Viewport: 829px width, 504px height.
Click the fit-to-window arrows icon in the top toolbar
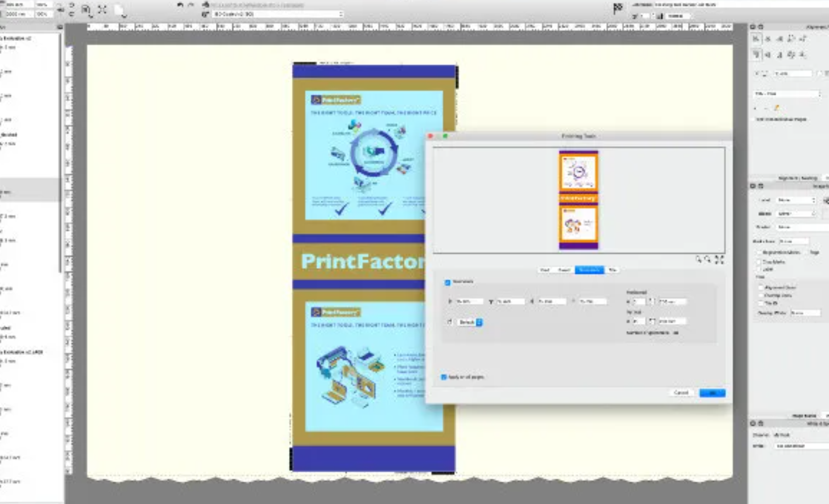pyautogui.click(x=102, y=9)
